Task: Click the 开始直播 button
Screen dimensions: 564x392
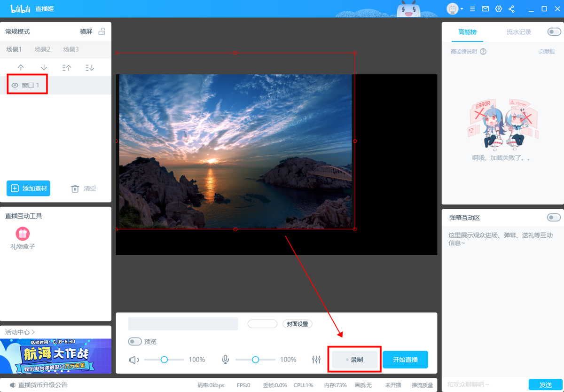Action: pos(405,360)
